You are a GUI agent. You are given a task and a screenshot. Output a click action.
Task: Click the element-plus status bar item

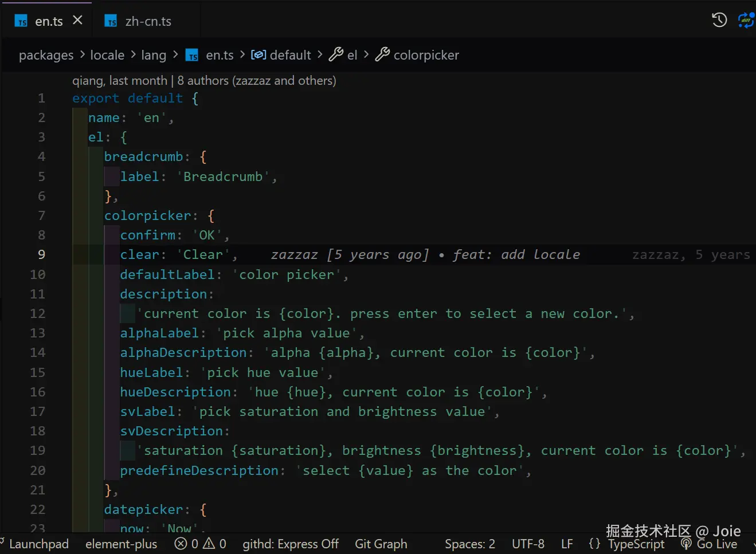121,544
